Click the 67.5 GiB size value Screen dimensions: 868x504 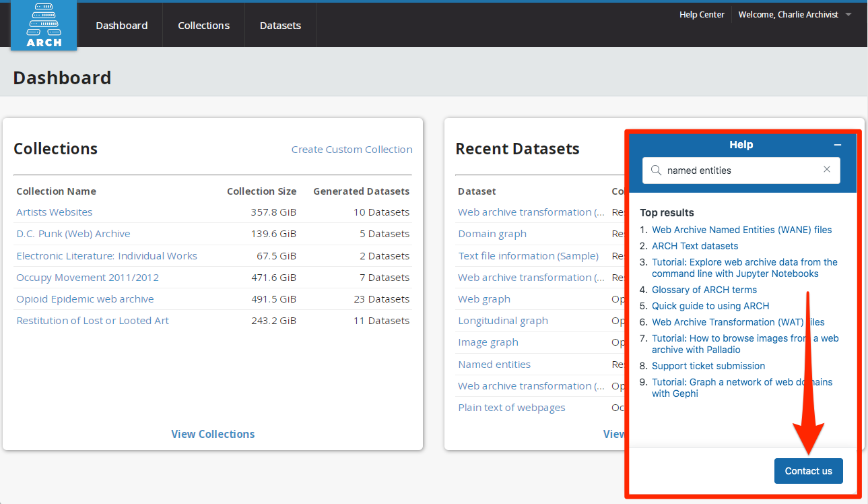(x=276, y=256)
